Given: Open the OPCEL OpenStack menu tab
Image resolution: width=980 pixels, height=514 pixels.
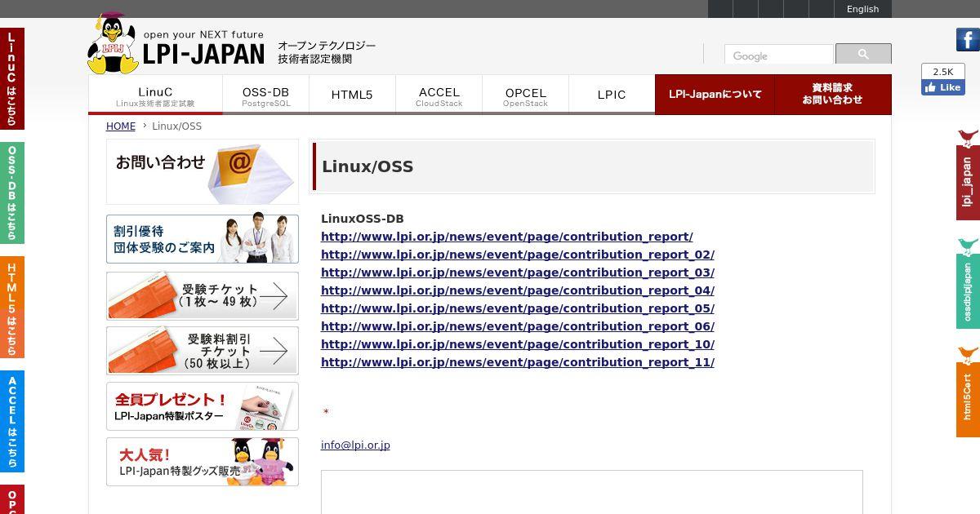Looking at the screenshot, I should coord(525,95).
